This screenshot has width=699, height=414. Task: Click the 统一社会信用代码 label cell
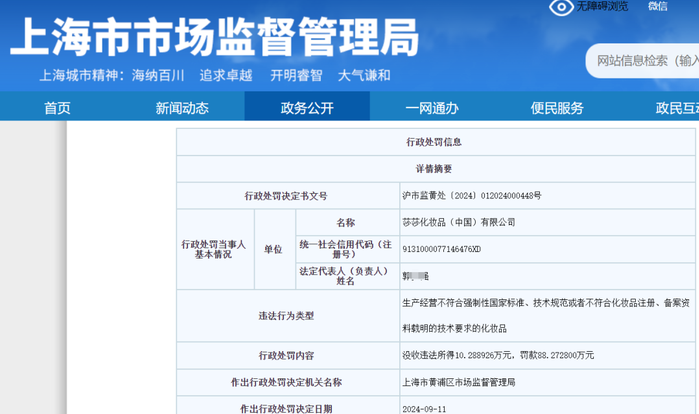346,249
